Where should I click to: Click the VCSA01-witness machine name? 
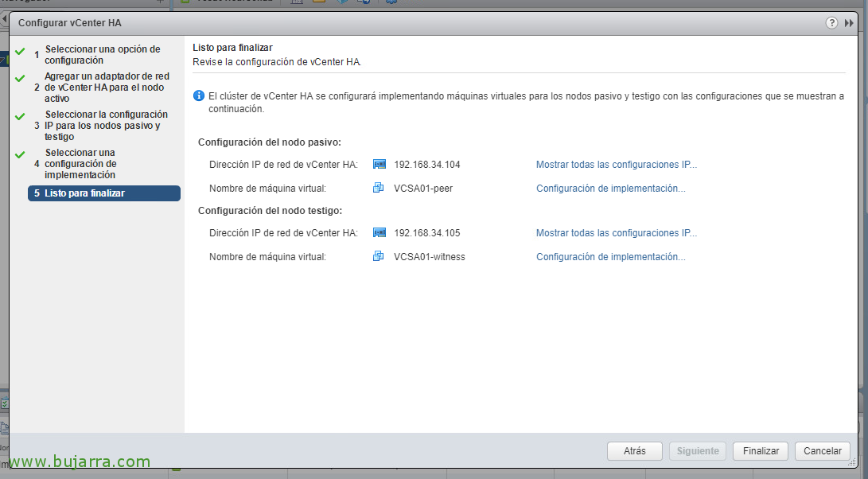[429, 257]
